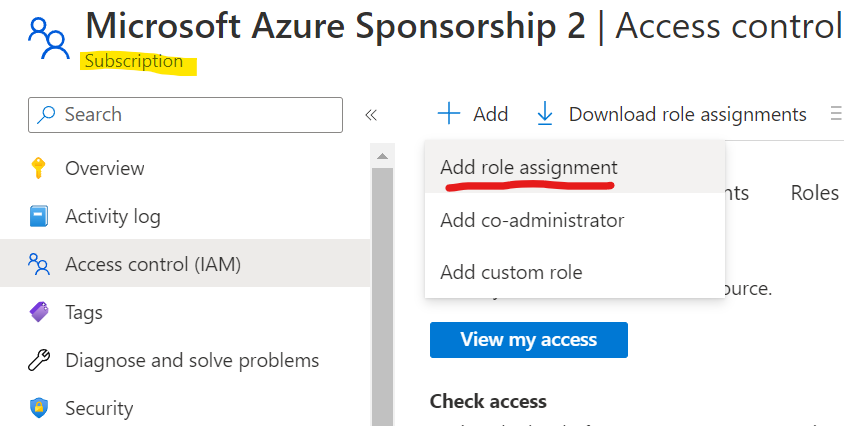Click the Access control people icon in sidebar
Screen dimensions: 844x426
point(39,264)
